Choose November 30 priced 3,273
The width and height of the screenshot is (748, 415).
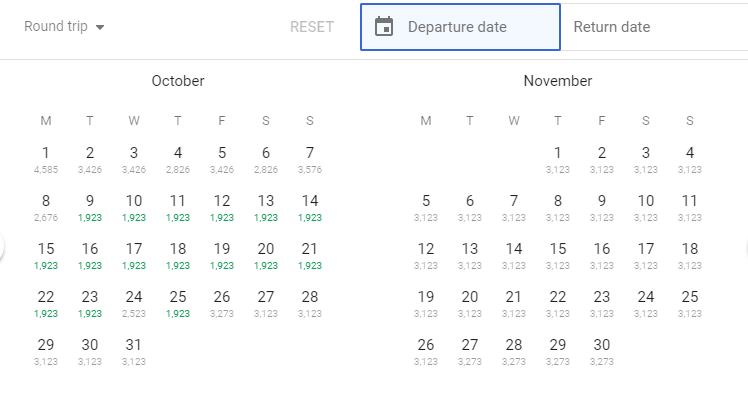602,350
